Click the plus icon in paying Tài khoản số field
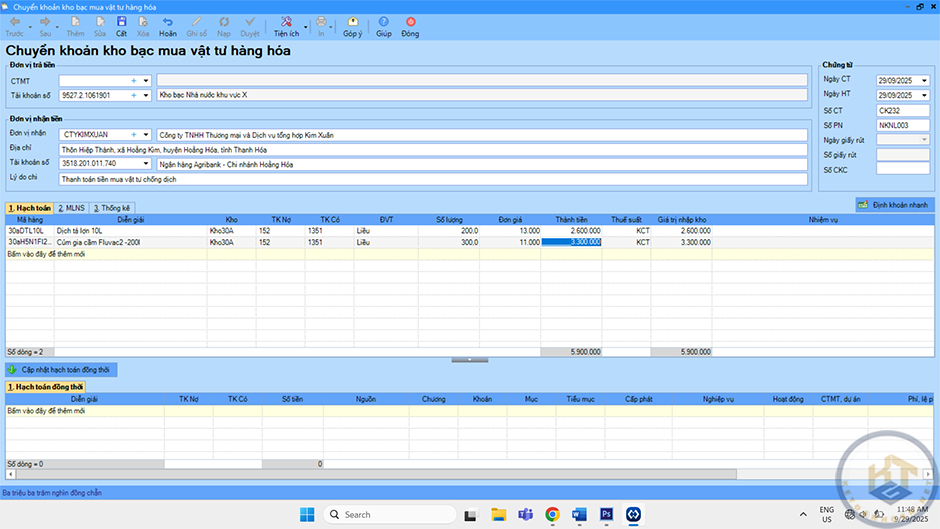940x529 pixels. [x=134, y=96]
